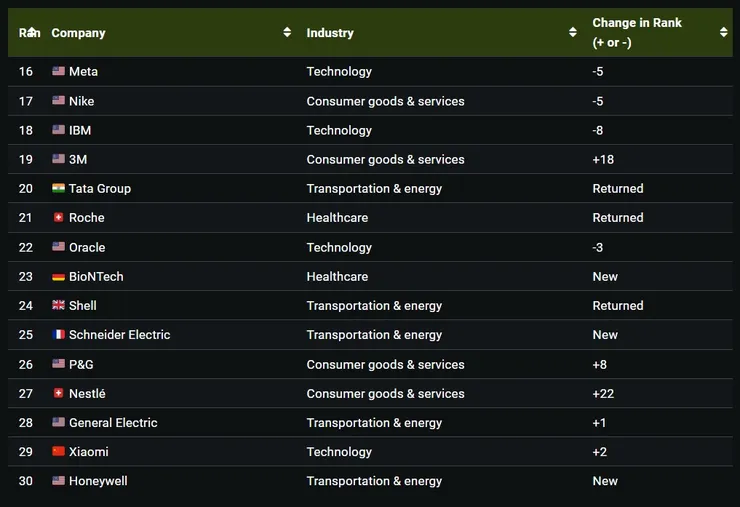This screenshot has width=740, height=507.
Task: Select the P&G company name
Action: [81, 364]
